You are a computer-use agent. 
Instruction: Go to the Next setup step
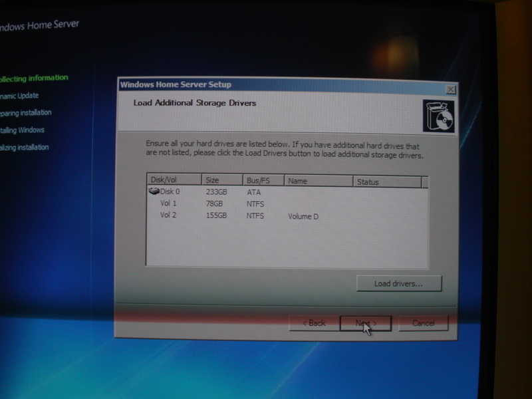pos(366,323)
